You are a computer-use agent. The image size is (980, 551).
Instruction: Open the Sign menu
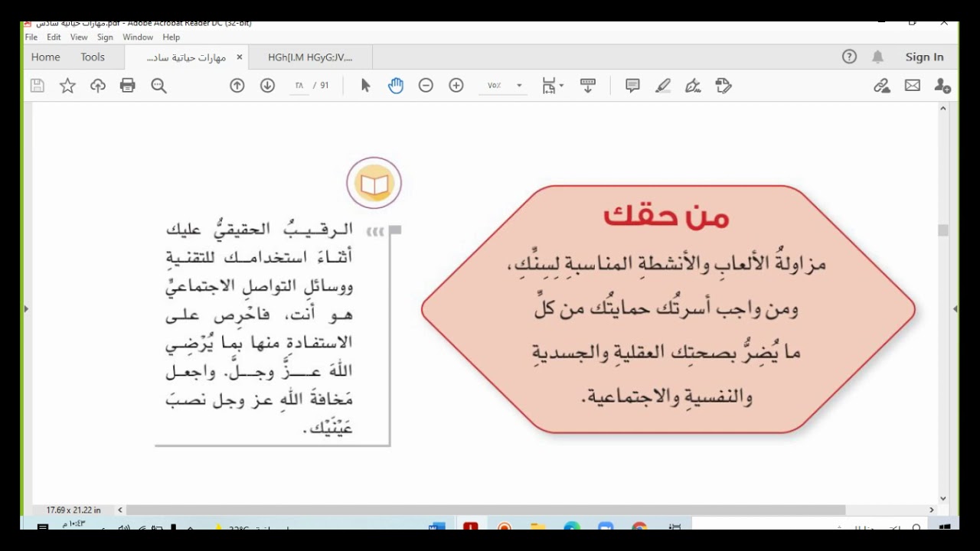pos(105,37)
